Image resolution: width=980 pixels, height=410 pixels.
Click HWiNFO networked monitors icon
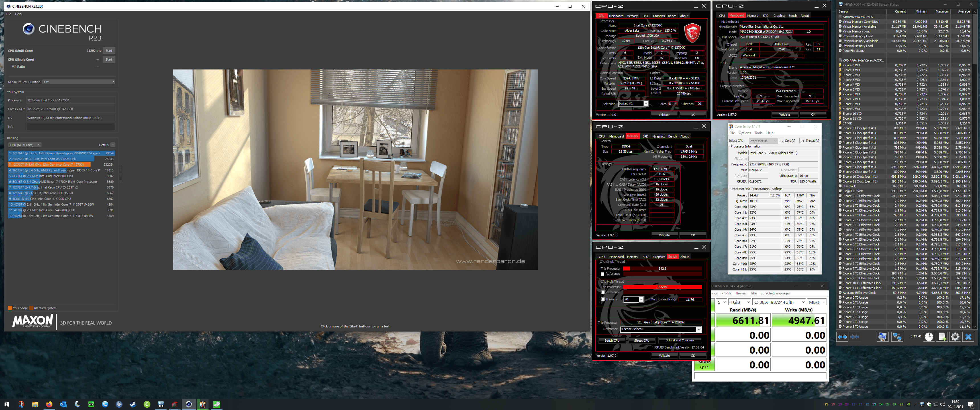point(897,337)
